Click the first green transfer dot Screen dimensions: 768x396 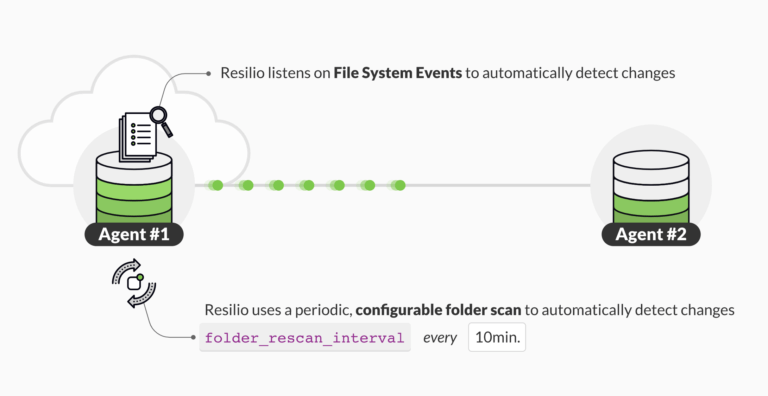(x=217, y=185)
